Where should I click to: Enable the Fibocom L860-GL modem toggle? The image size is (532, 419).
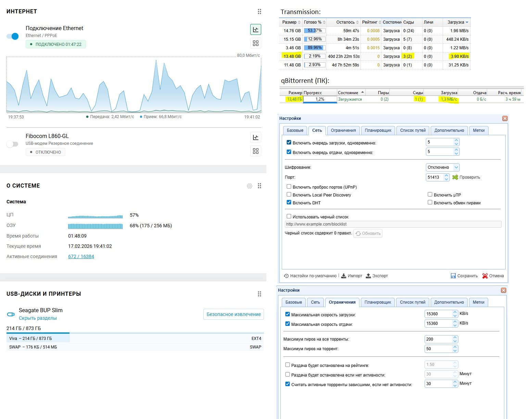(13, 144)
